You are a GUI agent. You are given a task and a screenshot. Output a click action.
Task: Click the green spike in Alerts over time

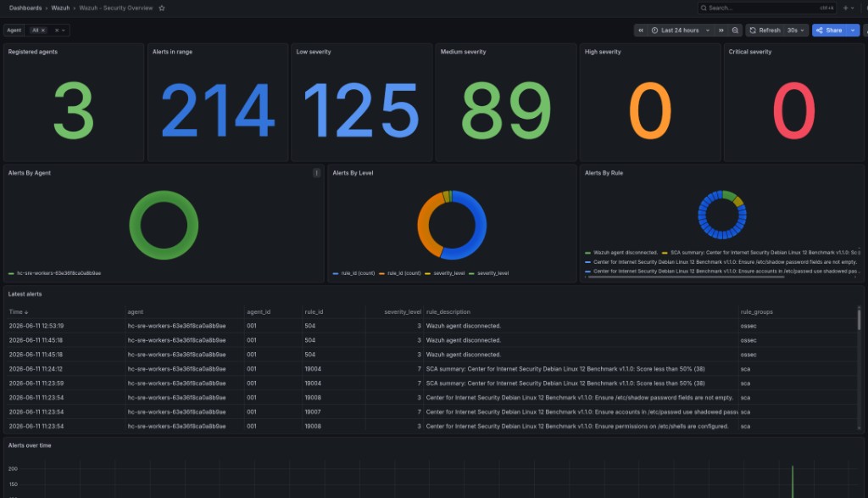[793, 482]
